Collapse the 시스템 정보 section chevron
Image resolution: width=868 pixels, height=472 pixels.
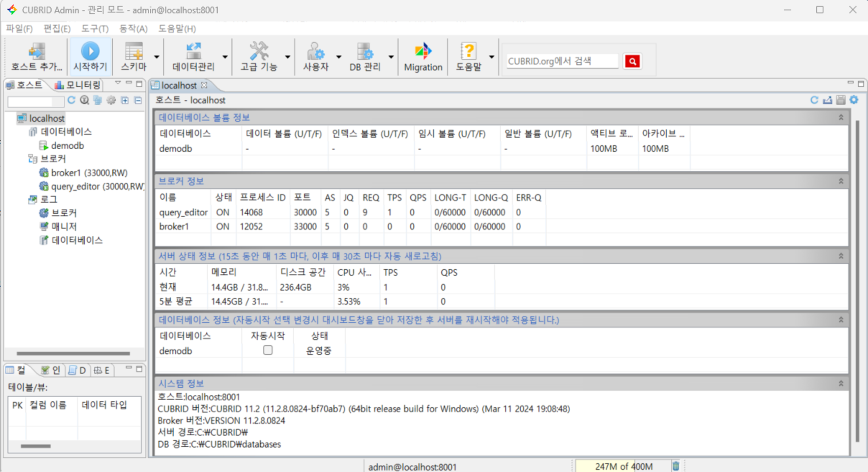(841, 383)
